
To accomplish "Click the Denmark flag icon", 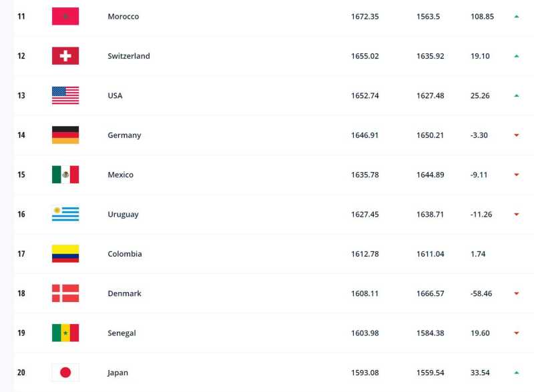I will pos(65,293).
